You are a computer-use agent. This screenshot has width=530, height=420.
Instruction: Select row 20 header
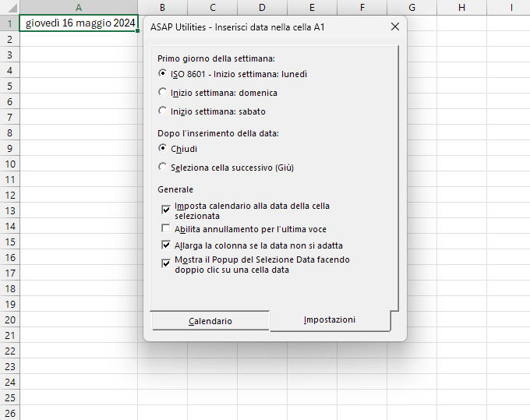(10, 319)
